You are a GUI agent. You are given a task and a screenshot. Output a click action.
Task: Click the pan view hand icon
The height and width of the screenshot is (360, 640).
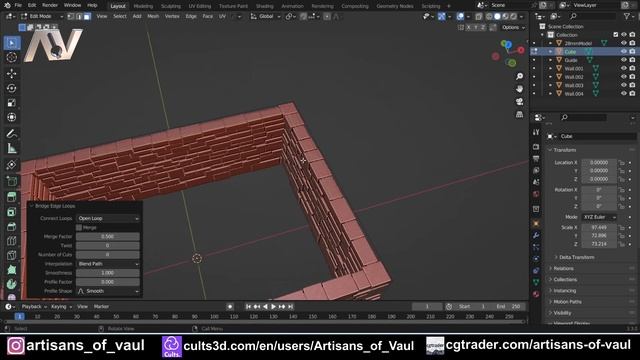click(519, 89)
